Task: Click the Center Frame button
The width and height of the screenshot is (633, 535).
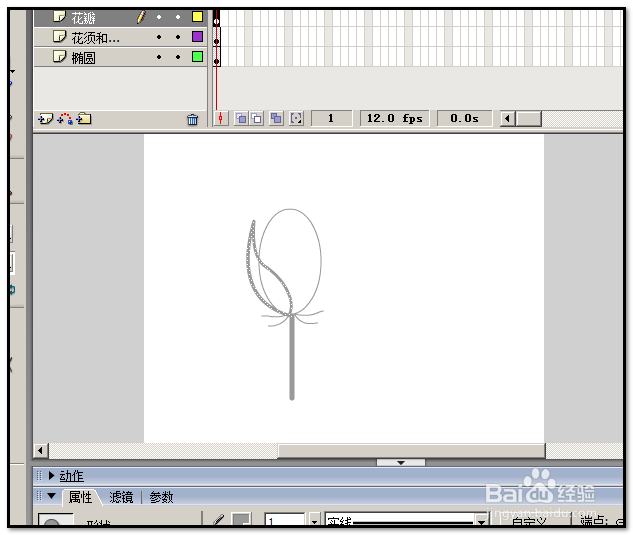Action: tap(220, 118)
